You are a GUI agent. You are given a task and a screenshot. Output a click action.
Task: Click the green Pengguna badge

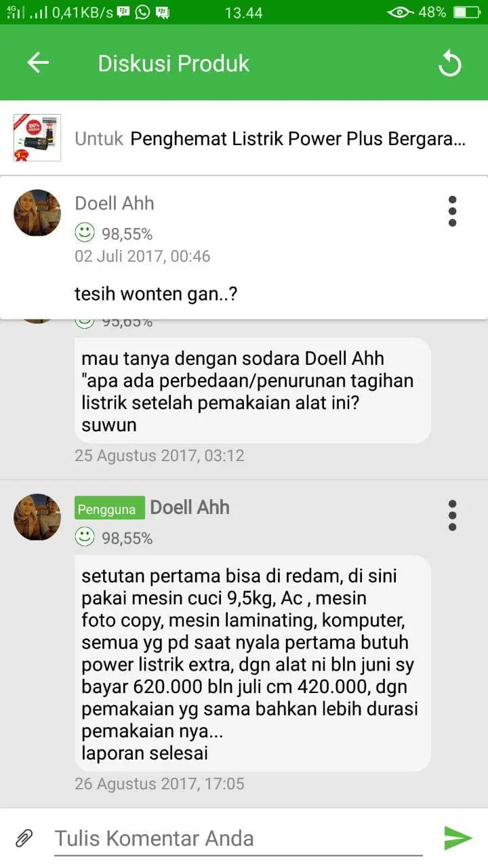coord(110,509)
